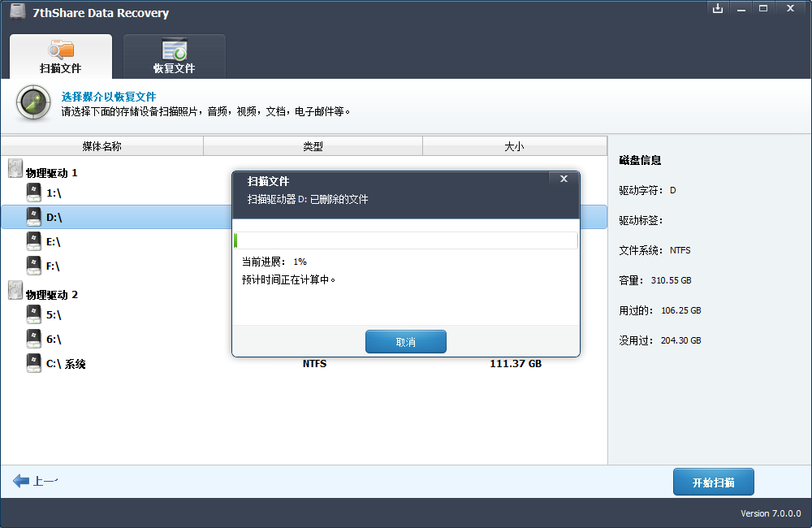Click the download arrow icon in title bar

[x=717, y=8]
